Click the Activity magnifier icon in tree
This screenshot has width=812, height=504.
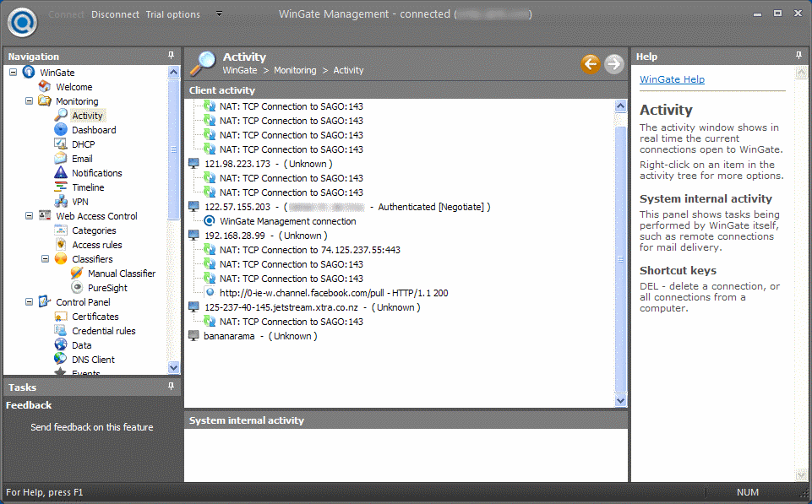click(61, 115)
